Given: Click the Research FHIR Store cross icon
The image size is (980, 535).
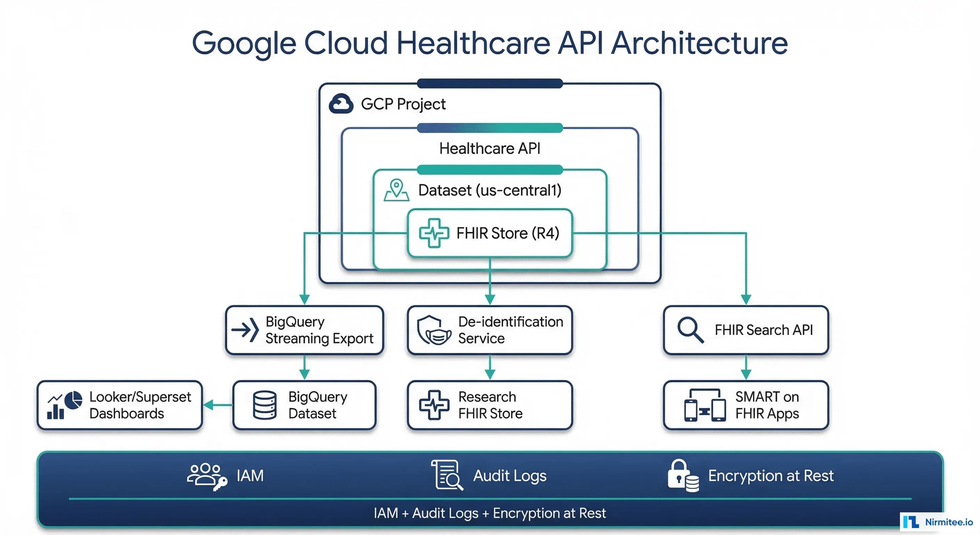Looking at the screenshot, I should click(x=434, y=405).
